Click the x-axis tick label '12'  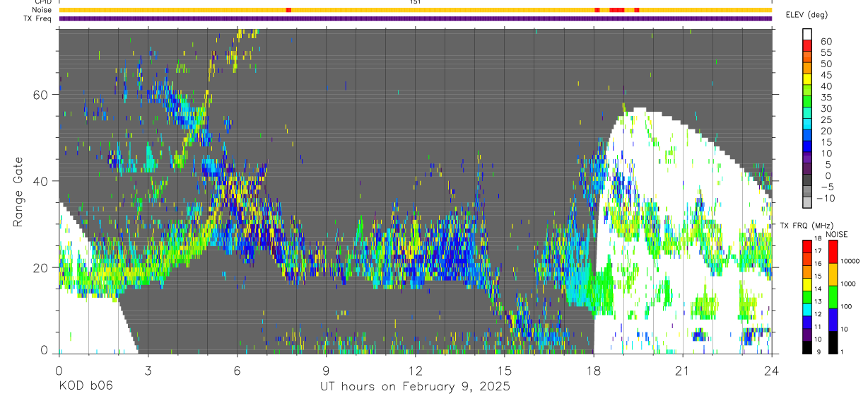(x=416, y=371)
